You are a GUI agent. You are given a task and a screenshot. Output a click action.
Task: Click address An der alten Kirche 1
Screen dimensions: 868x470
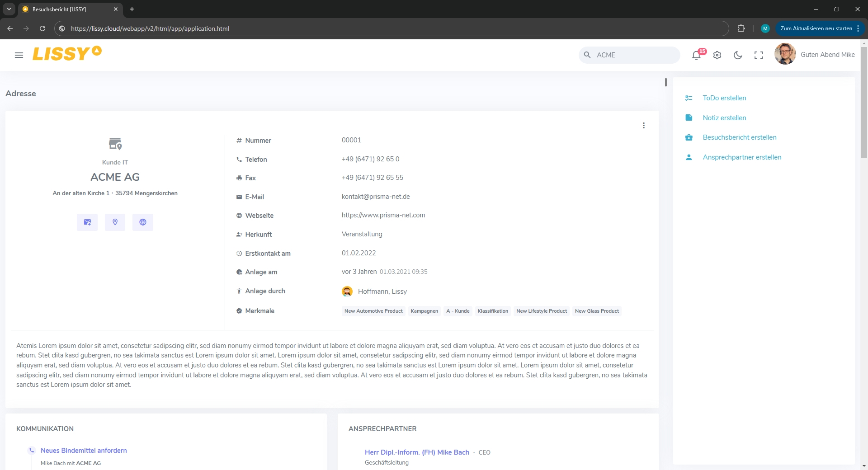pyautogui.click(x=81, y=193)
